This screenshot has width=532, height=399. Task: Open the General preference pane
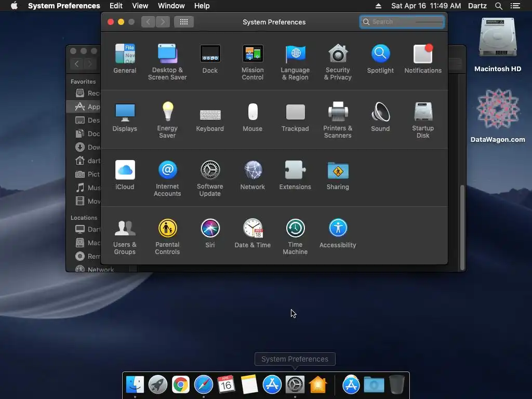point(125,59)
